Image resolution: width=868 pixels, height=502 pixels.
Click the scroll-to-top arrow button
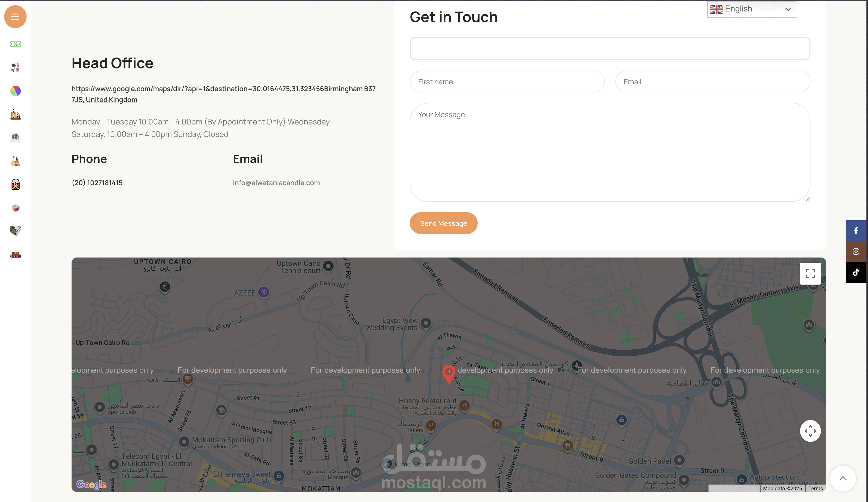(843, 478)
